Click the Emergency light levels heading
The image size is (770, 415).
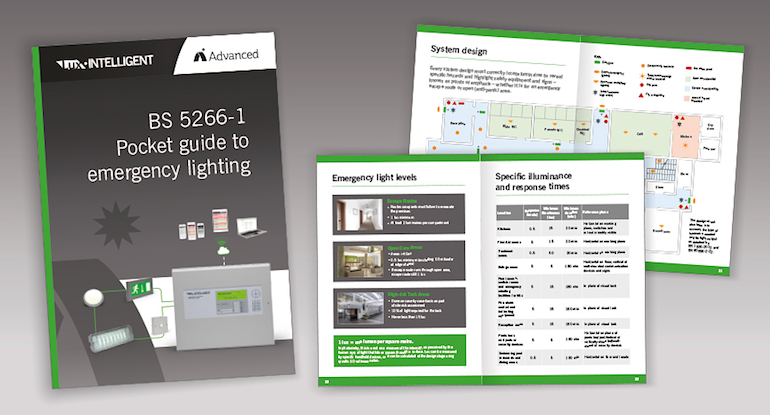[374, 177]
